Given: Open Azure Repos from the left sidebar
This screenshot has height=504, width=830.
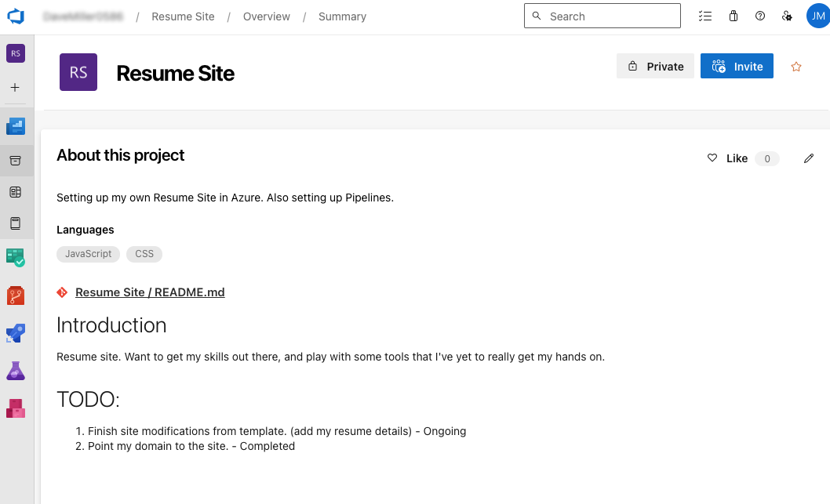Looking at the screenshot, I should click(x=16, y=296).
